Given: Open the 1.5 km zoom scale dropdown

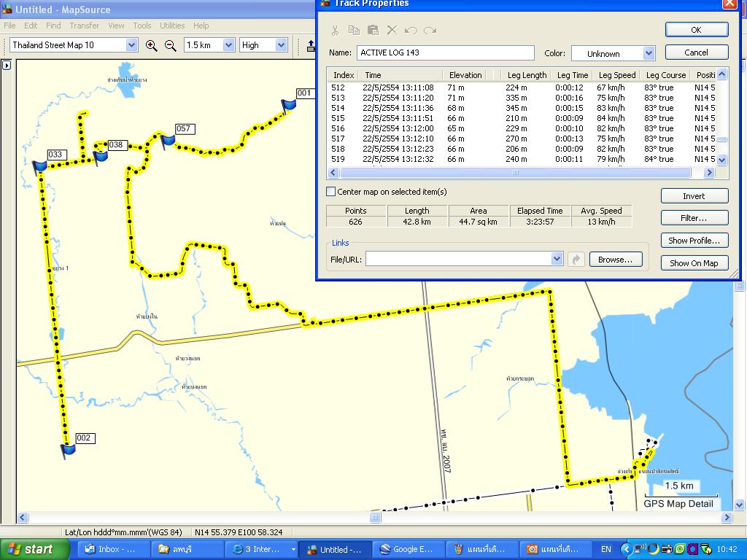Looking at the screenshot, I should pyautogui.click(x=228, y=45).
